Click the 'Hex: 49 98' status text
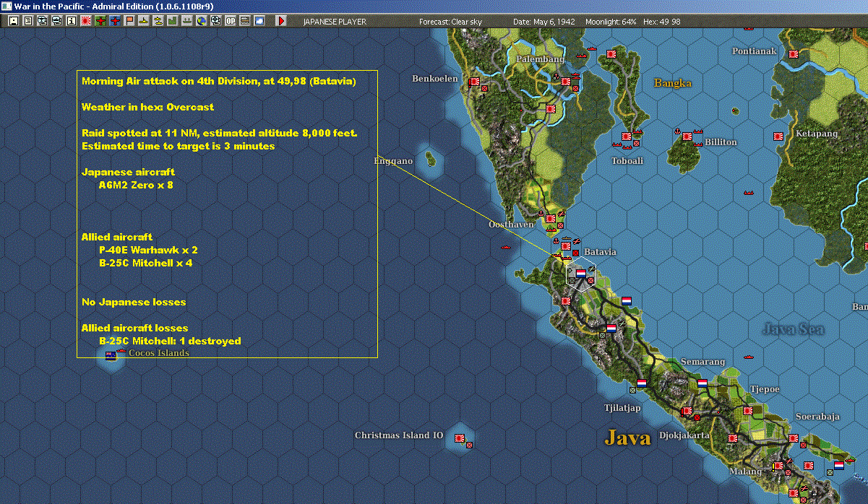The height and width of the screenshot is (504, 868). (x=661, y=22)
